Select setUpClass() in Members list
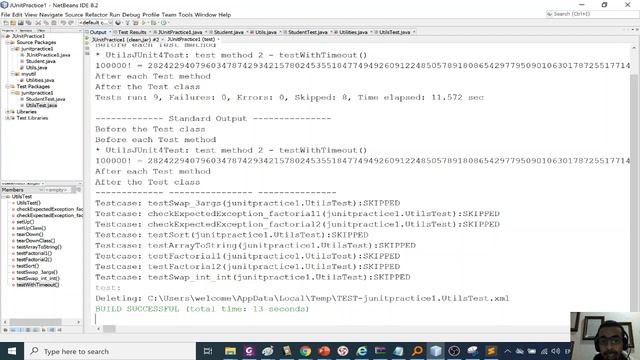 (31, 228)
